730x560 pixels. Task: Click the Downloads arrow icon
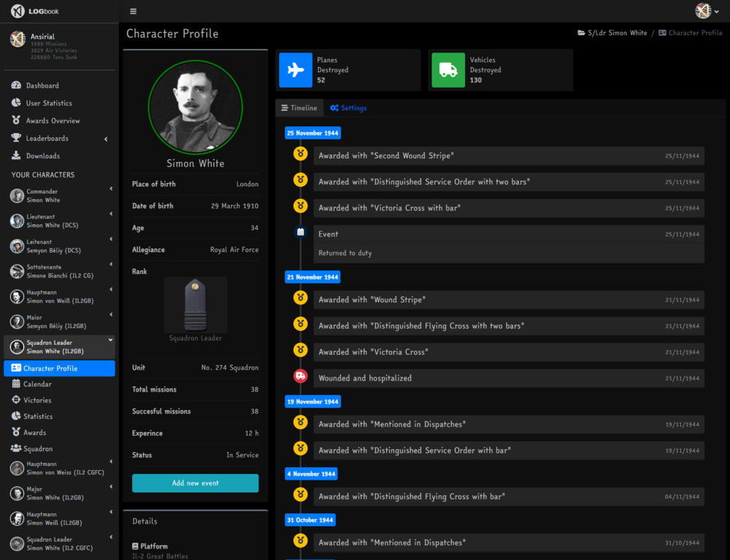point(16,156)
